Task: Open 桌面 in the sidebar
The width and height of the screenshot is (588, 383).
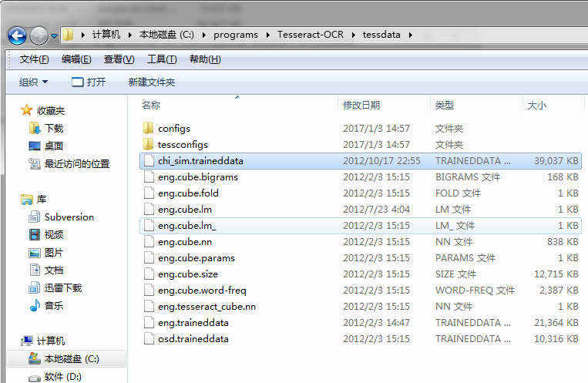Action: click(x=54, y=146)
